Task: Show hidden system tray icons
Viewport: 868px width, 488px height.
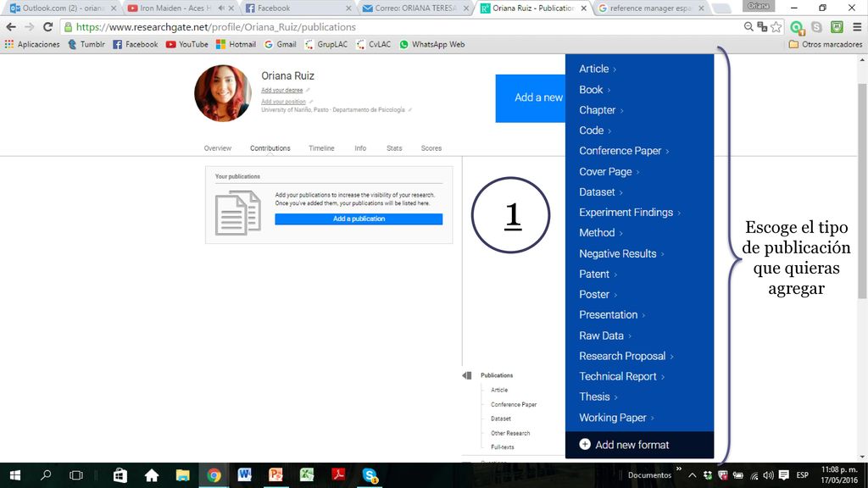Action: click(x=693, y=475)
